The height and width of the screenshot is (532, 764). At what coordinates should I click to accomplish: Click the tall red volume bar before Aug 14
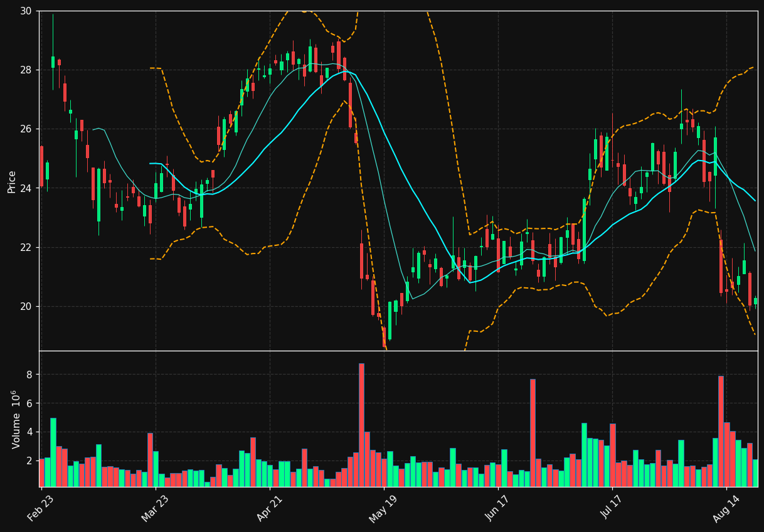coord(721,432)
